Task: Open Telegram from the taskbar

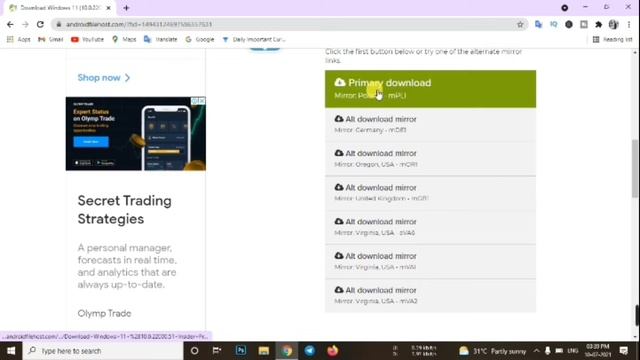Action: coord(310,351)
